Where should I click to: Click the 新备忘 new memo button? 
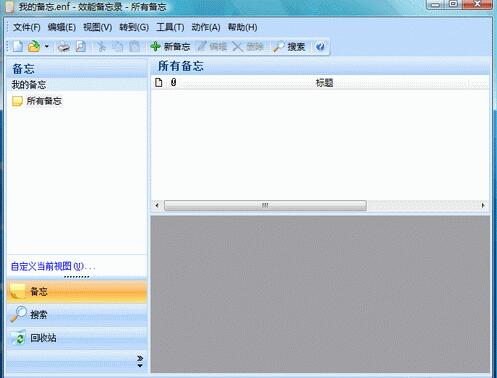point(170,47)
